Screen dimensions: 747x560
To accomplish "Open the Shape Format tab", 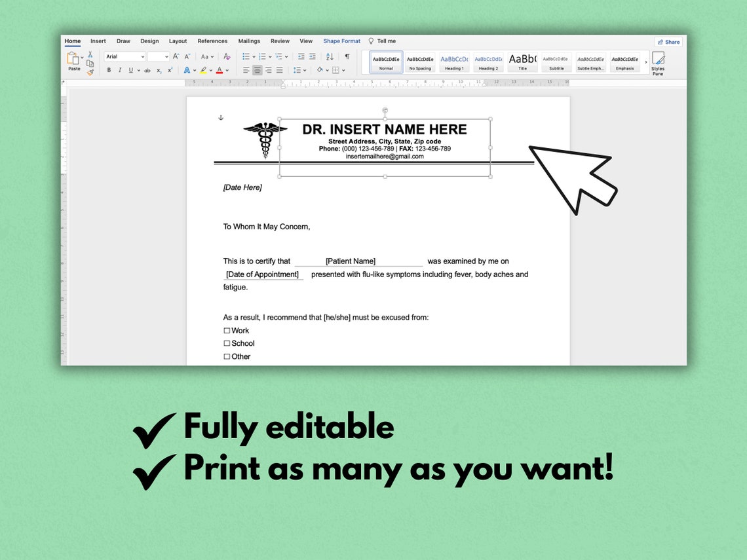I will [x=341, y=41].
